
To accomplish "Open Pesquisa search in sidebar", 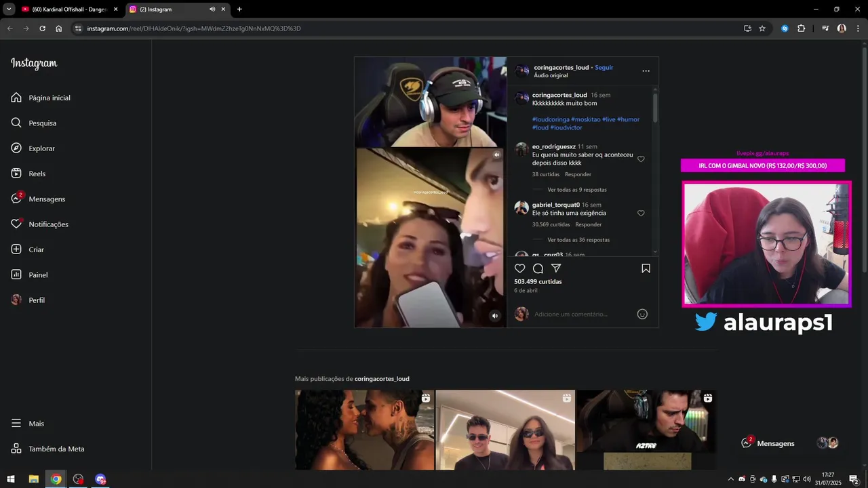I will click(x=34, y=123).
